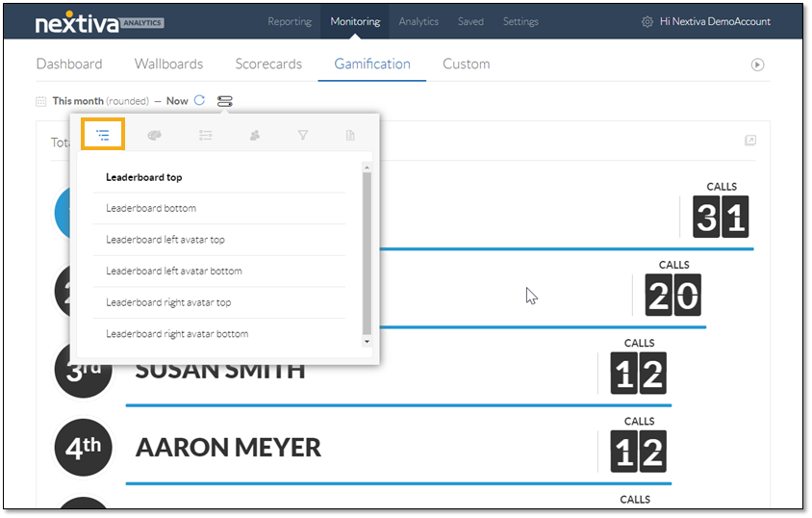
Task: Open the color palette tab icon in popup
Action: pyautogui.click(x=154, y=135)
